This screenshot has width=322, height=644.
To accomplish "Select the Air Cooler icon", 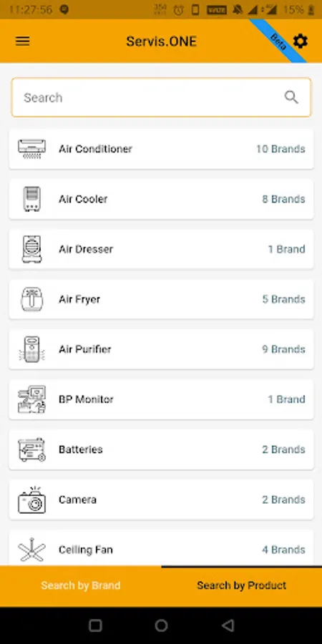I will [x=31, y=199].
